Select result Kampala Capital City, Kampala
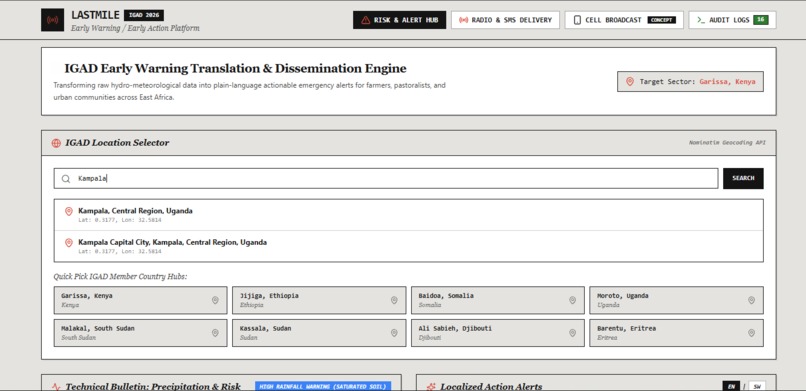Viewport: 806px width, 391px height. (x=409, y=246)
